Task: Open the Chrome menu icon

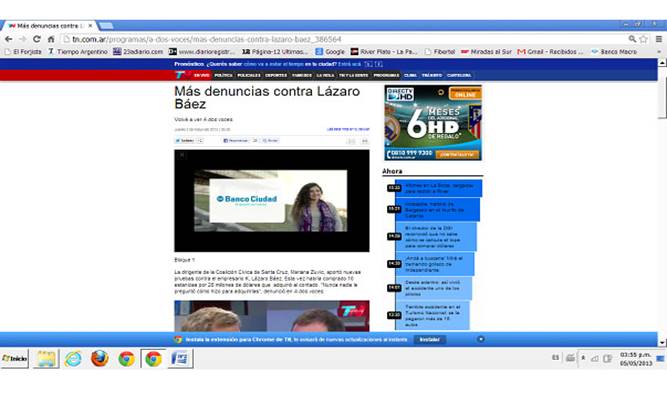Action: 658,38
